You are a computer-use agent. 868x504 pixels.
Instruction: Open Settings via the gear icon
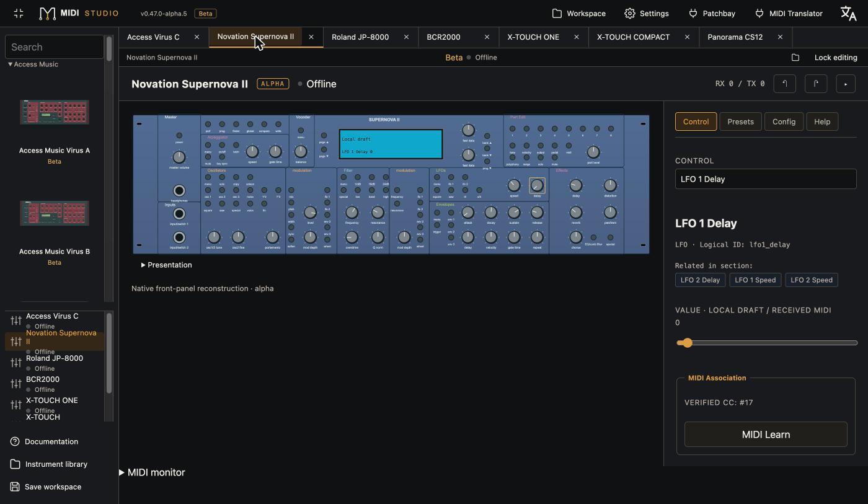pyautogui.click(x=630, y=13)
